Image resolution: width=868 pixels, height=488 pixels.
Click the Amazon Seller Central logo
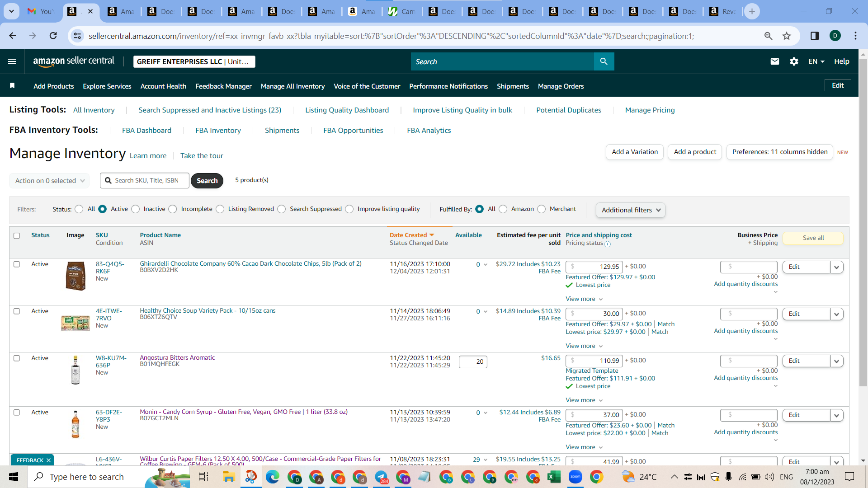[x=74, y=61]
